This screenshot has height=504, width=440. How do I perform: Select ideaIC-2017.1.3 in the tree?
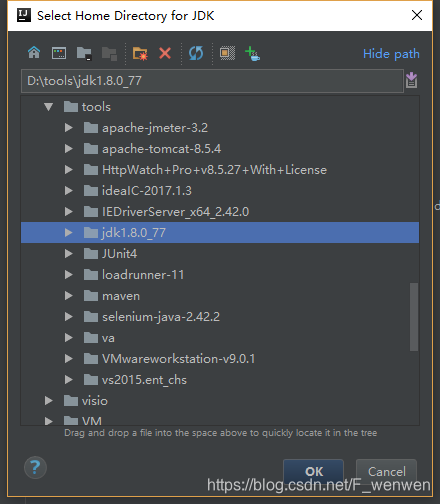click(x=147, y=191)
